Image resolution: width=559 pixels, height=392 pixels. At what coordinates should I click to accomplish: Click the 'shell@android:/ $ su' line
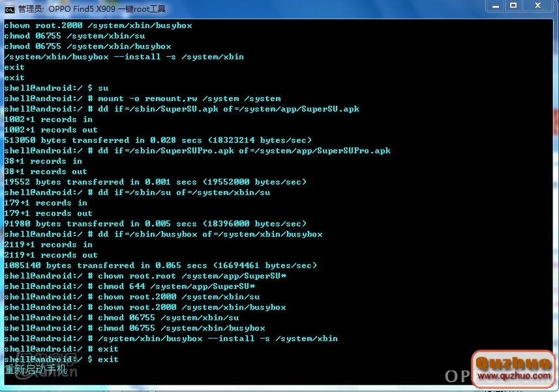pyautogui.click(x=56, y=88)
